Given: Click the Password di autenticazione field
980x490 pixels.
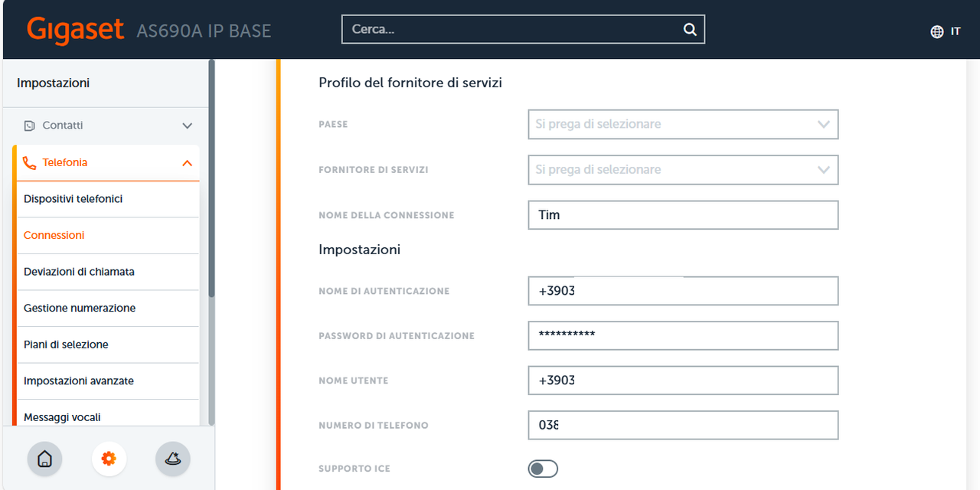Looking at the screenshot, I should tap(683, 335).
